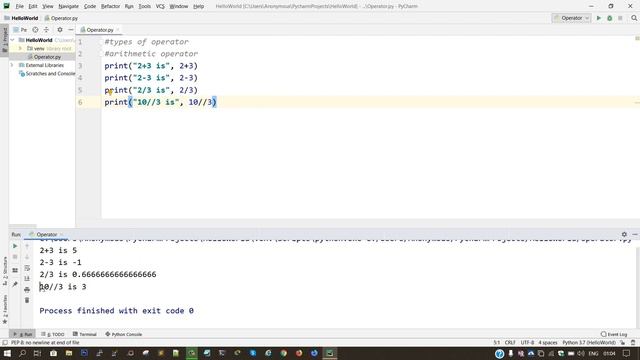Open Run panel settings gear
The image size is (640, 360).
(x=624, y=234)
